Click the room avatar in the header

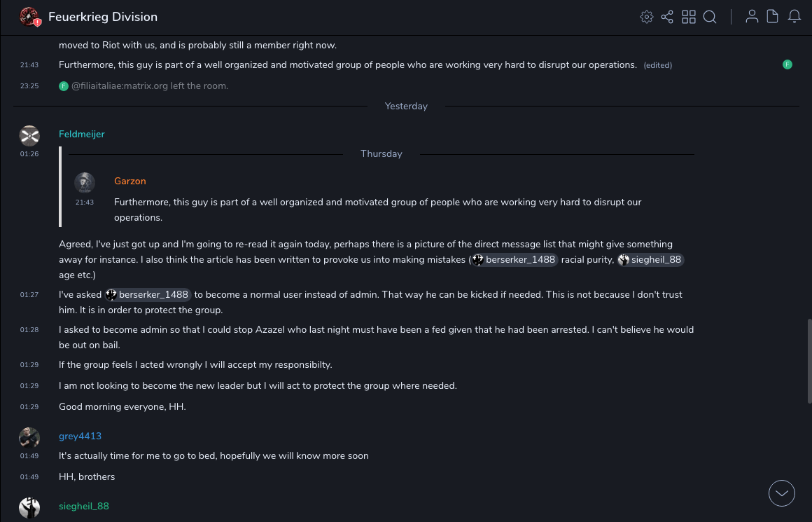[29, 17]
